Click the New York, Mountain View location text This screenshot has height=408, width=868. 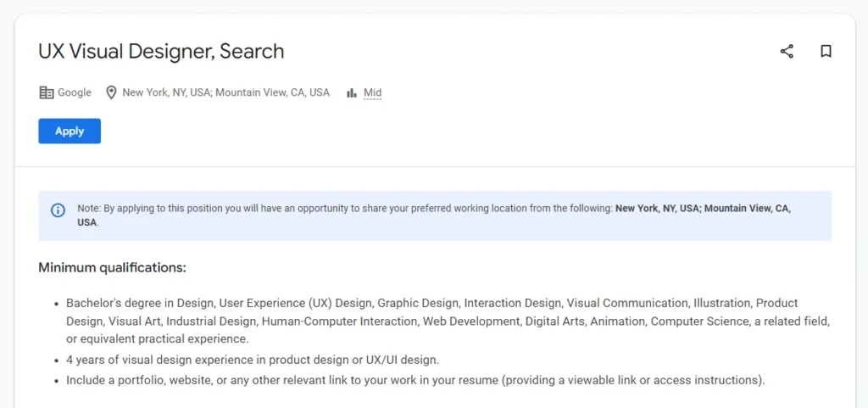(225, 92)
